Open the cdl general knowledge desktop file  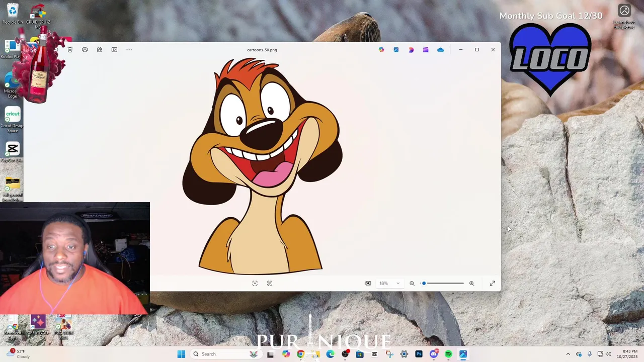[x=13, y=190]
